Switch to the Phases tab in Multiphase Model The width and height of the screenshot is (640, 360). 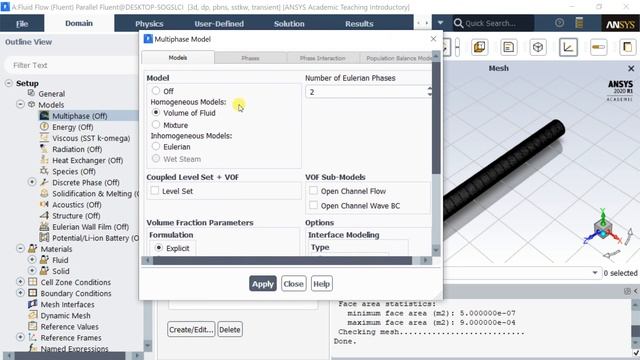250,58
